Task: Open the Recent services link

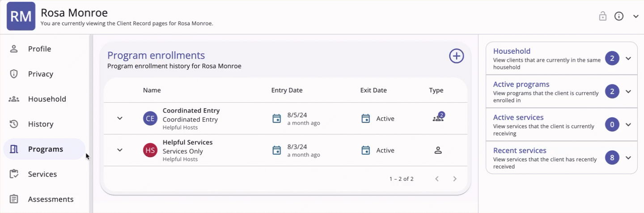Action: (x=520, y=150)
